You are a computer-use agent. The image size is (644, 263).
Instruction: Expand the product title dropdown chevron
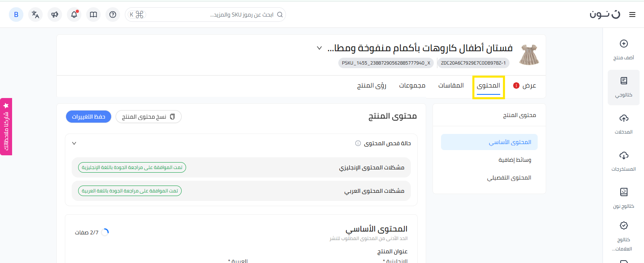click(x=319, y=48)
